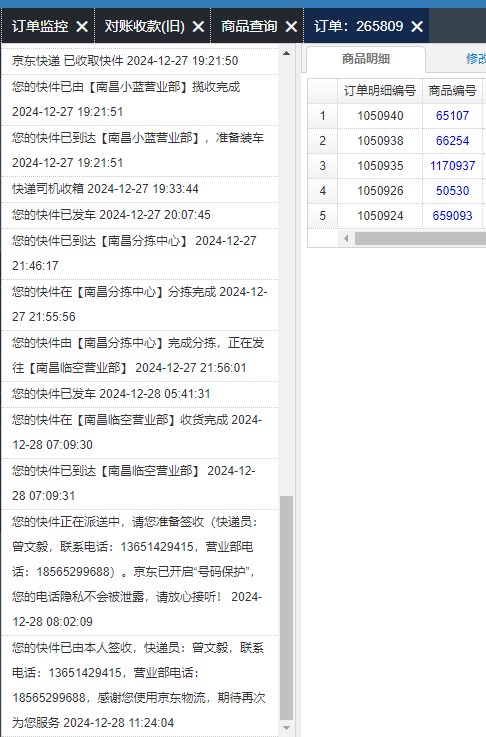
Task: Open the 对账收款(旧) tab
Action: pyautogui.click(x=145, y=26)
